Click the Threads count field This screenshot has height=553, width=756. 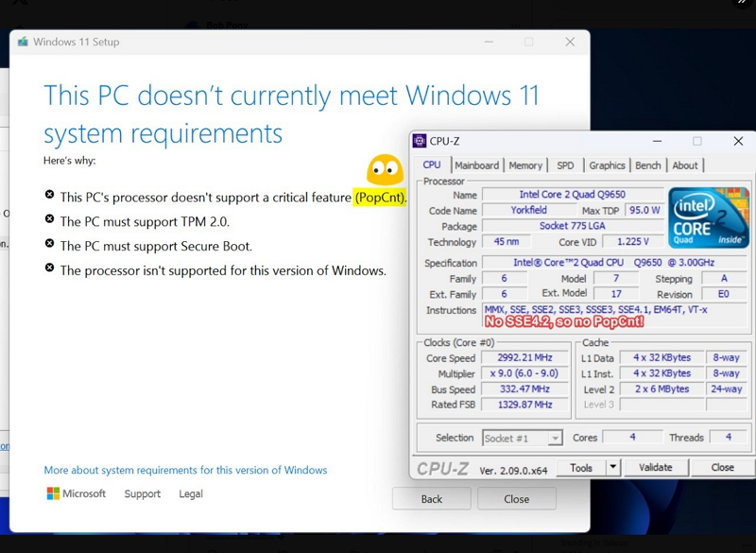tap(728, 438)
